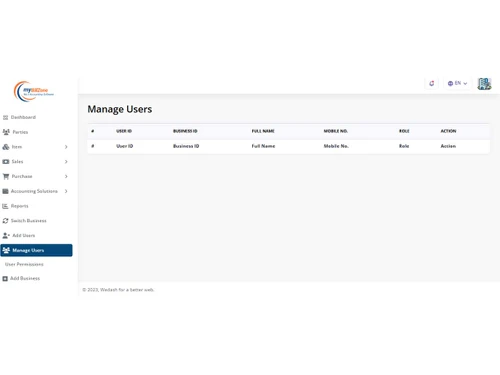500x375 pixels.
Task: Select the Item boxes icon
Action: [x=6, y=147]
